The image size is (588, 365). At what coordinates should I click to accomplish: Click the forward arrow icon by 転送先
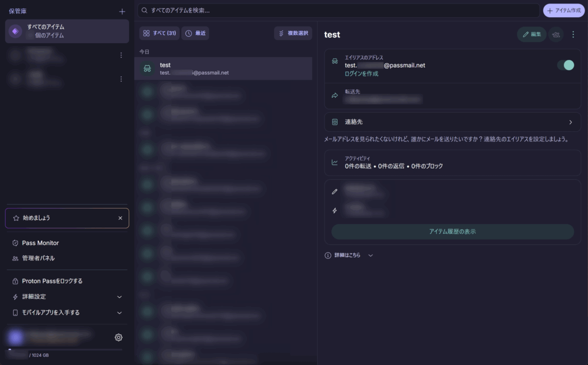335,96
